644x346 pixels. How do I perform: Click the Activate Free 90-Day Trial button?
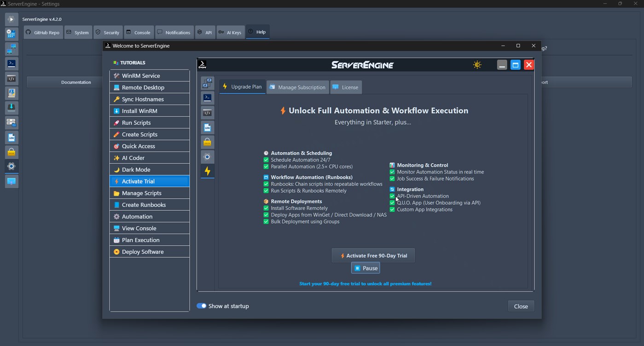click(x=373, y=255)
